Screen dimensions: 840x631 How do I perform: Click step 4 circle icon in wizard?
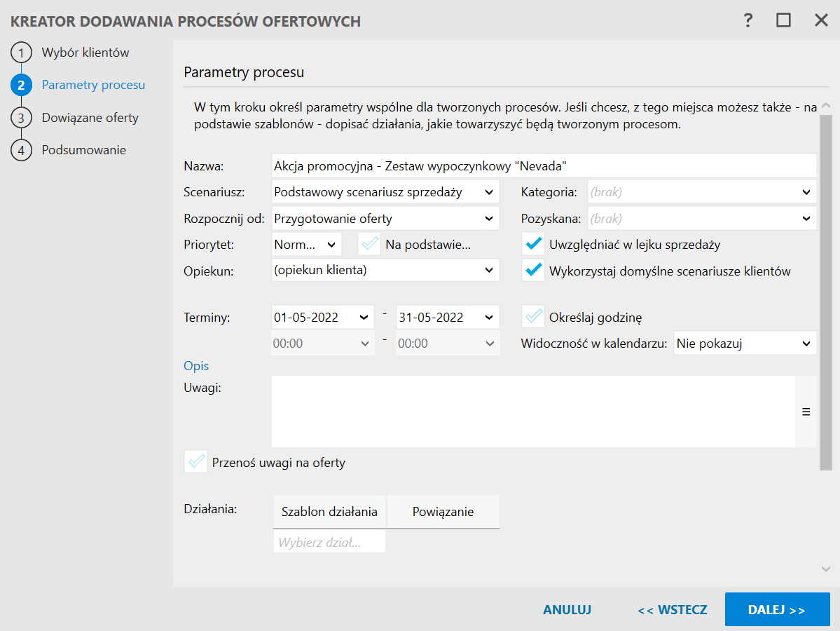21,150
